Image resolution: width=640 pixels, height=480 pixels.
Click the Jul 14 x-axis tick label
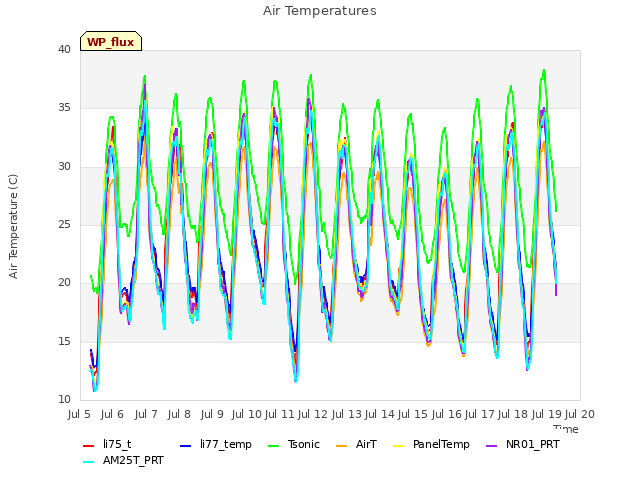[380, 414]
